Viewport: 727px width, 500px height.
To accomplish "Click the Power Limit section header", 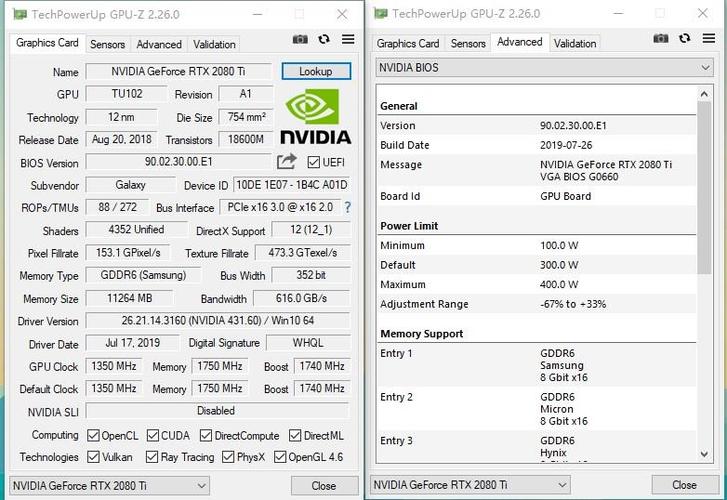I will tap(409, 226).
